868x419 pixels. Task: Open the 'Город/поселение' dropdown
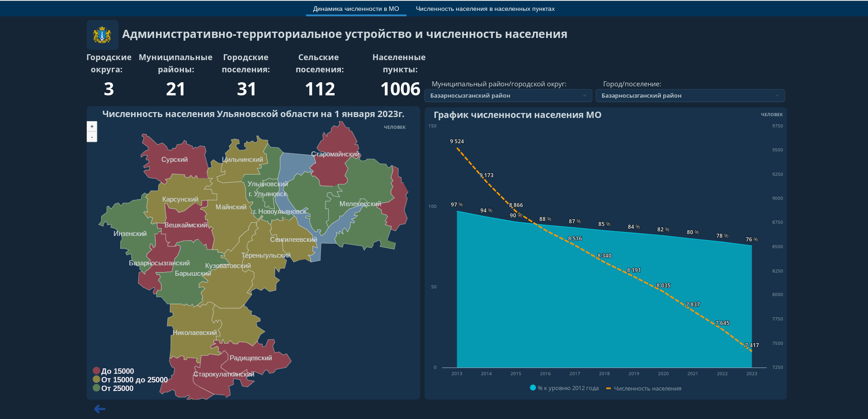pos(690,95)
